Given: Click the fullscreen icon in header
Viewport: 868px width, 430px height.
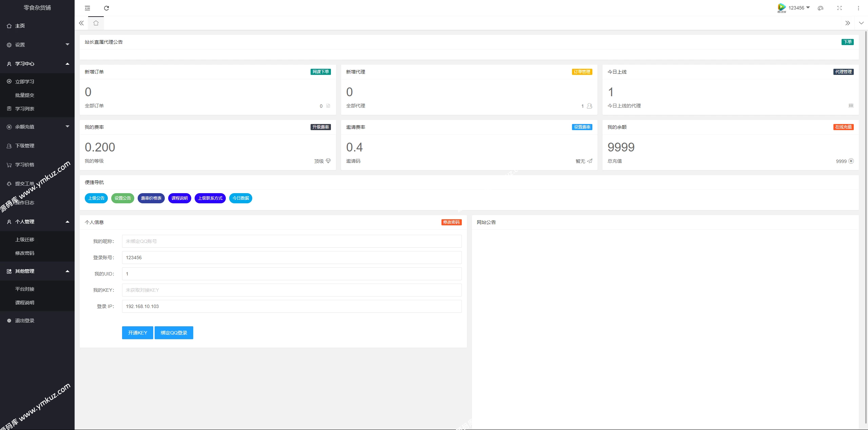Looking at the screenshot, I should 840,8.
